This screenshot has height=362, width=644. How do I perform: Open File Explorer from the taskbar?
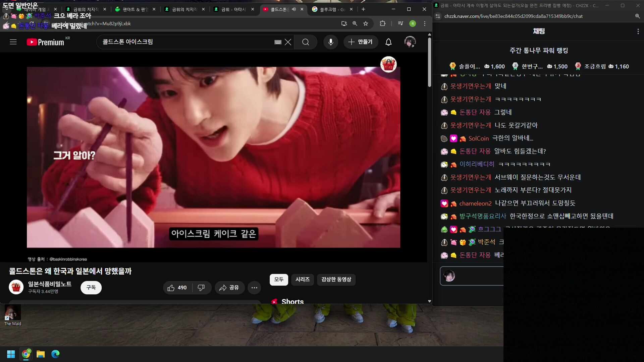pos(41,354)
